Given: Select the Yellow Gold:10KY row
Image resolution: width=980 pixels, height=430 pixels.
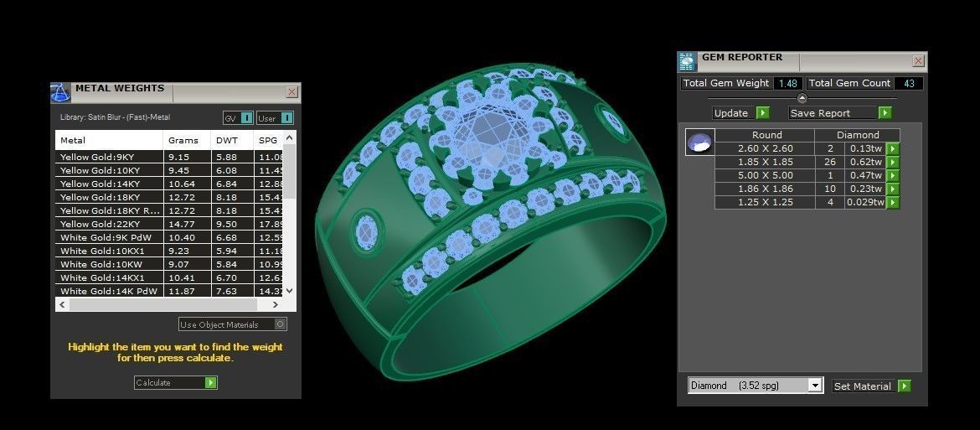Looking at the screenshot, I should [x=169, y=170].
